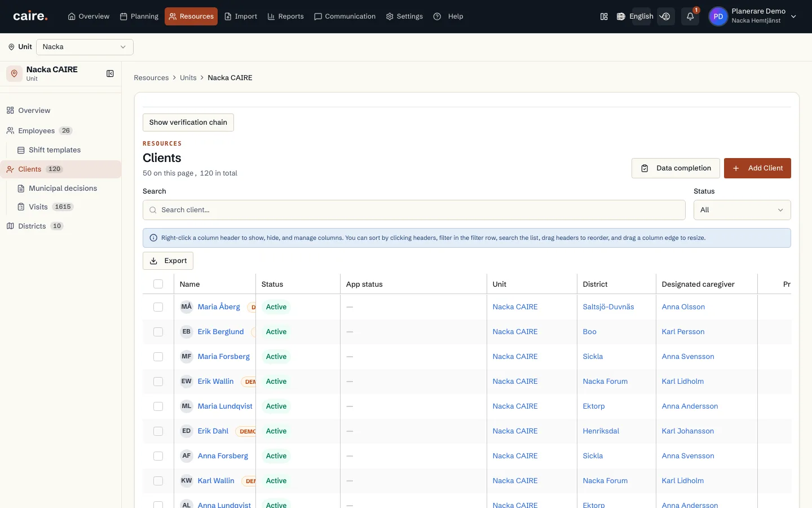812x508 pixels.
Task: Go to the Reports menu
Action: [286, 16]
